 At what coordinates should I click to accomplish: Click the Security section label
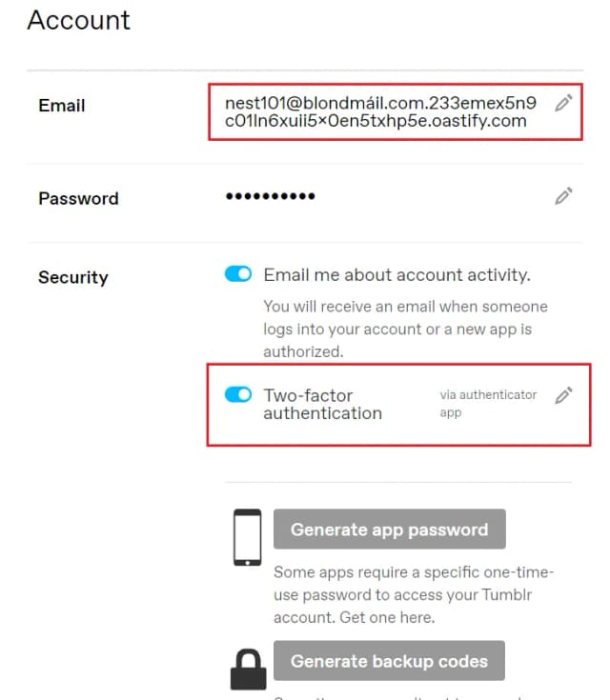click(x=73, y=277)
